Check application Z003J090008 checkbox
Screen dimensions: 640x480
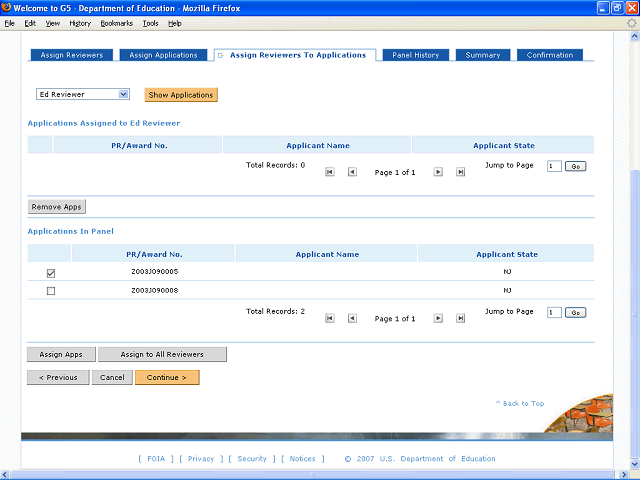click(51, 291)
